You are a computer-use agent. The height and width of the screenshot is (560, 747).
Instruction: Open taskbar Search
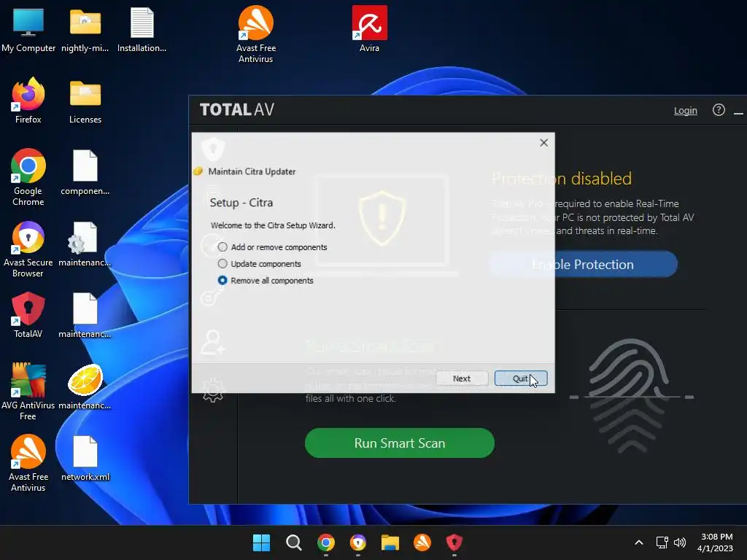(293, 542)
